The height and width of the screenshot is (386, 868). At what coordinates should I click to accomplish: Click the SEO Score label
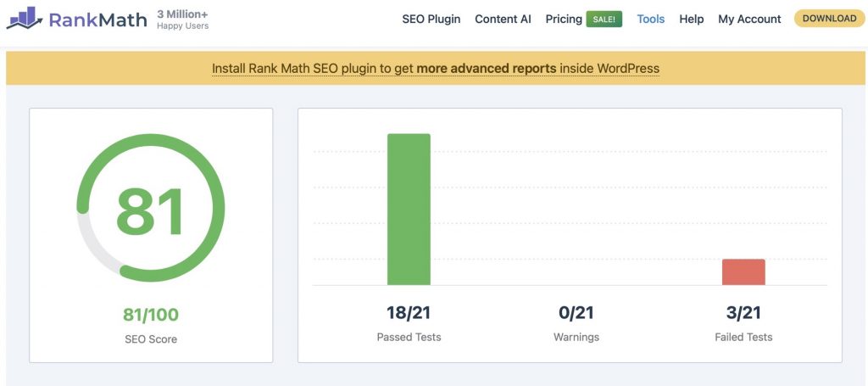pos(151,338)
